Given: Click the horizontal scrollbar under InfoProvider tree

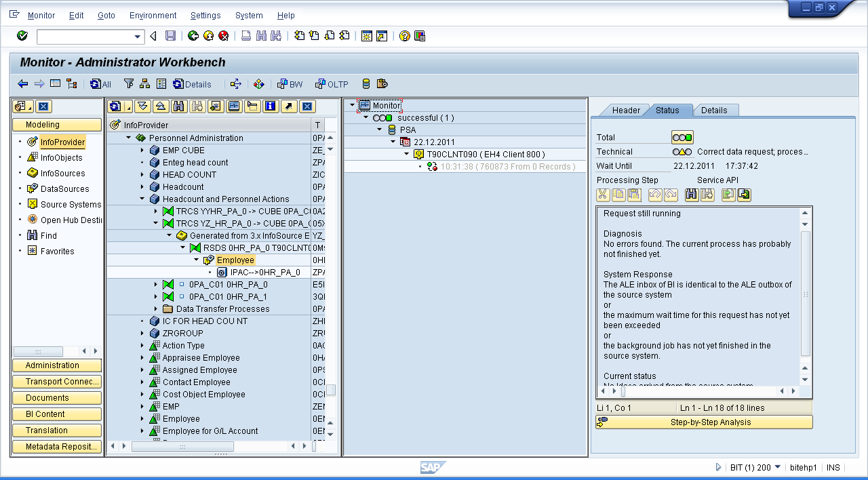Looking at the screenshot, I should (183, 446).
